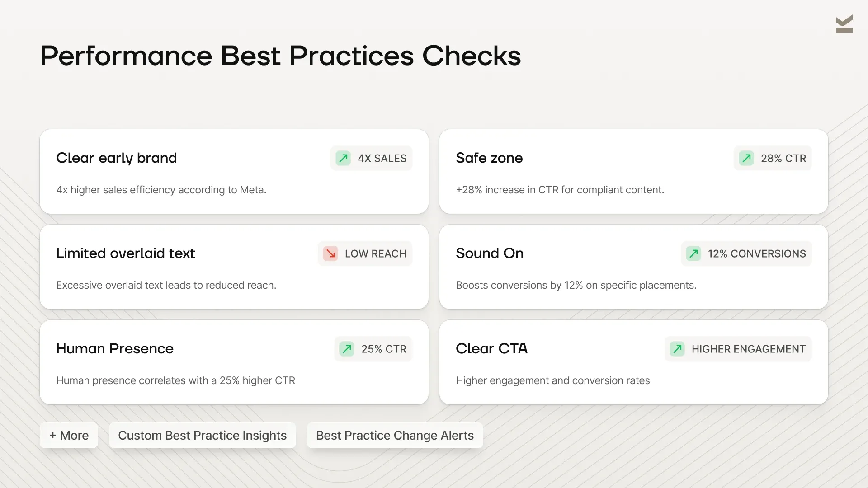Select the Clear early brand card title
The image size is (868, 488).
pyautogui.click(x=116, y=158)
